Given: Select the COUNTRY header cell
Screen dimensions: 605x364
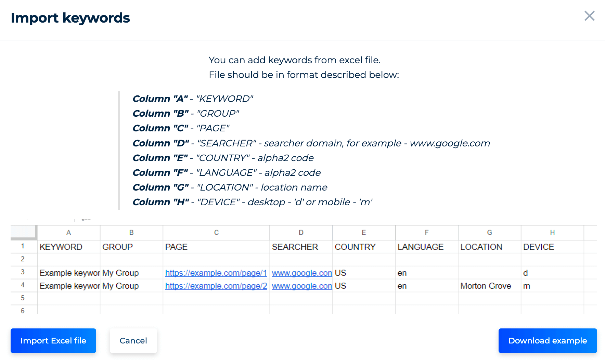Looking at the screenshot, I should click(364, 247).
